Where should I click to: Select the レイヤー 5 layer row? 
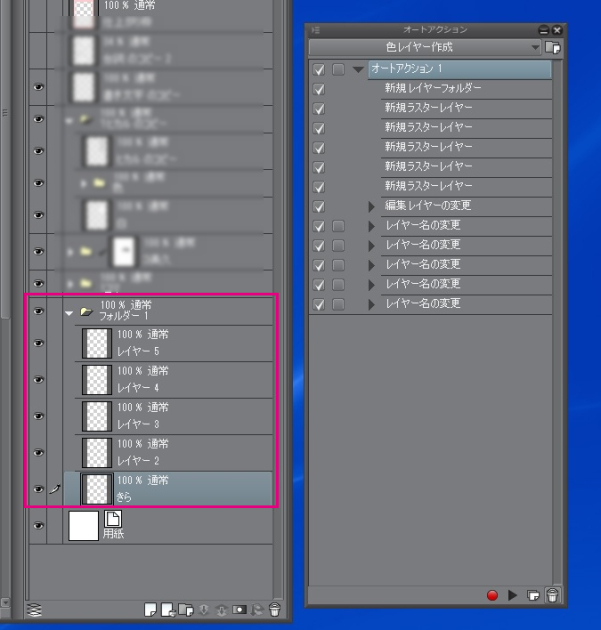[174, 344]
